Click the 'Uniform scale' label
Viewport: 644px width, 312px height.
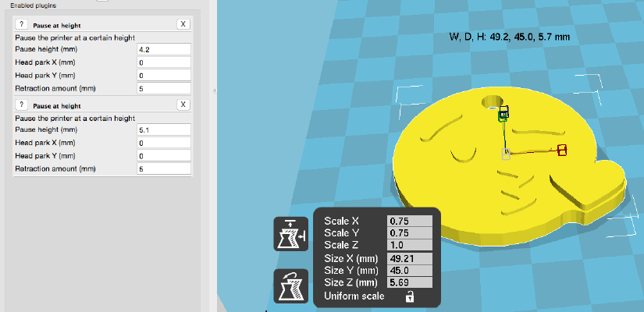point(354,296)
